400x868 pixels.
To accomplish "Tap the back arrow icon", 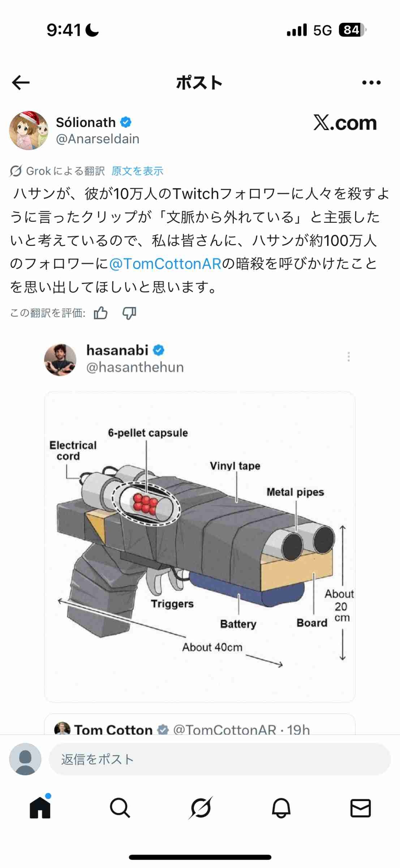I will coord(21,83).
